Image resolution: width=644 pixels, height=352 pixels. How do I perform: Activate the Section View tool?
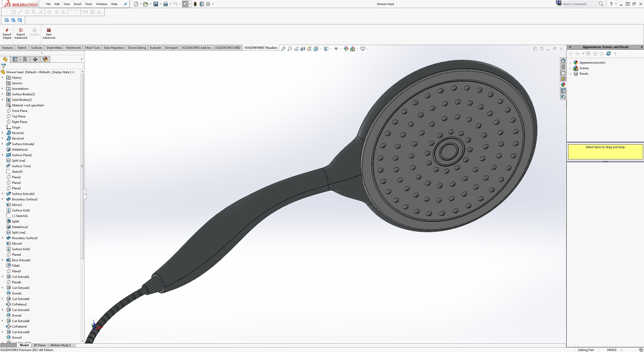pyautogui.click(x=303, y=49)
